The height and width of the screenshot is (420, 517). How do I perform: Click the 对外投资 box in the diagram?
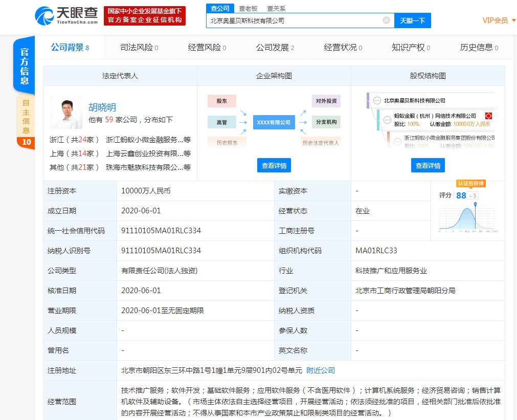pos(326,101)
